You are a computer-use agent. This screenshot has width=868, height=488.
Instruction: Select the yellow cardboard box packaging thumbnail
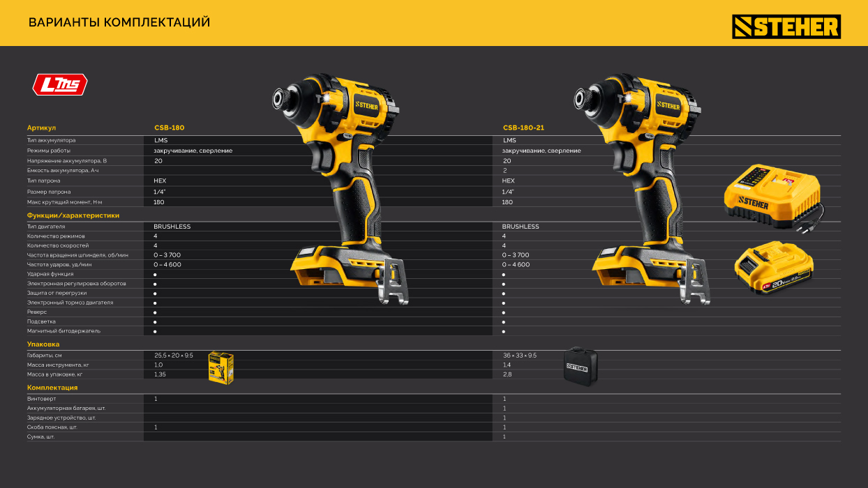click(x=221, y=367)
